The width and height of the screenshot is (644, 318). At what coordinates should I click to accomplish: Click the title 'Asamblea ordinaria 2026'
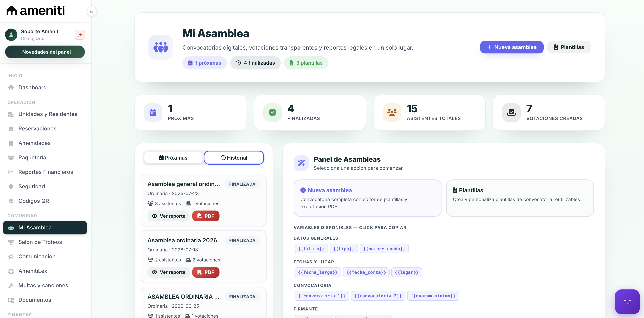[182, 240]
